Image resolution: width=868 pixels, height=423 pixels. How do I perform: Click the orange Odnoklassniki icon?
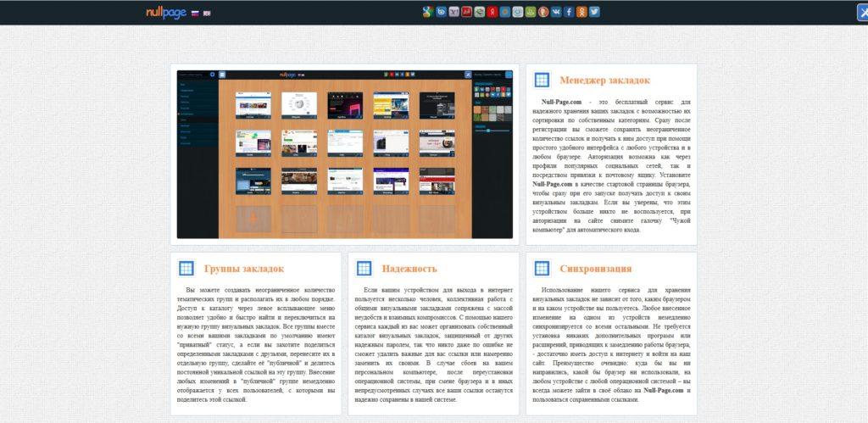coord(581,12)
